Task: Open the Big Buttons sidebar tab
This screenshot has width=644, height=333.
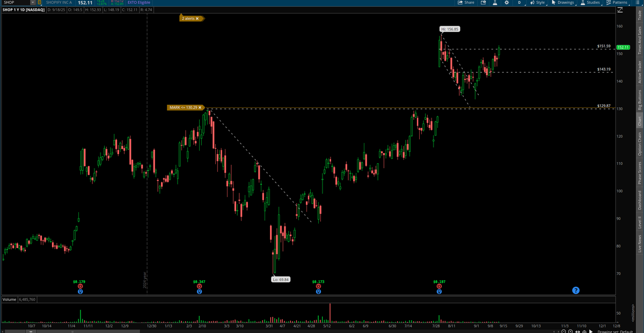Action: tap(639, 100)
